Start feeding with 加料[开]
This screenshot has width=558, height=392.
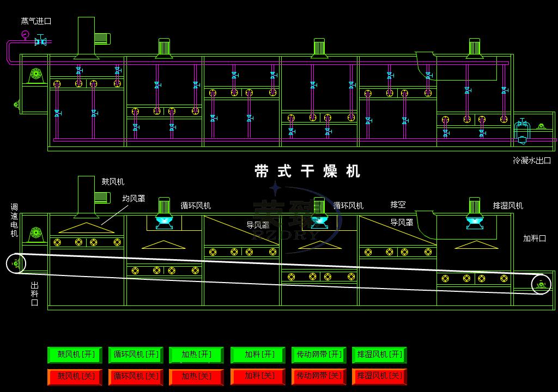259,355
